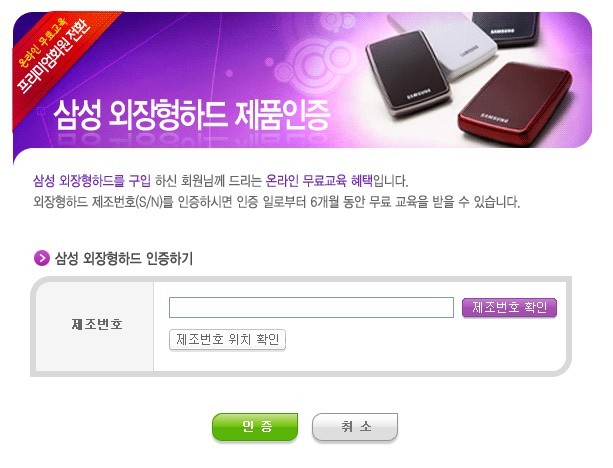The width and height of the screenshot is (613, 468).
Task: Click the purple text 삼성 외장형하드를 구입
Action: [92, 181]
